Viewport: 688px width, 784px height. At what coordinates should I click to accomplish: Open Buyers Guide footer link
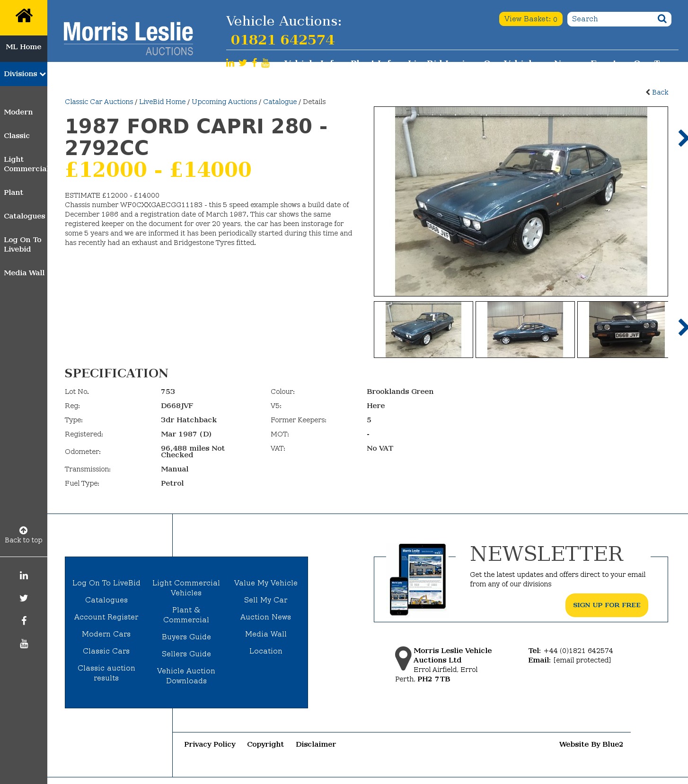point(186,637)
